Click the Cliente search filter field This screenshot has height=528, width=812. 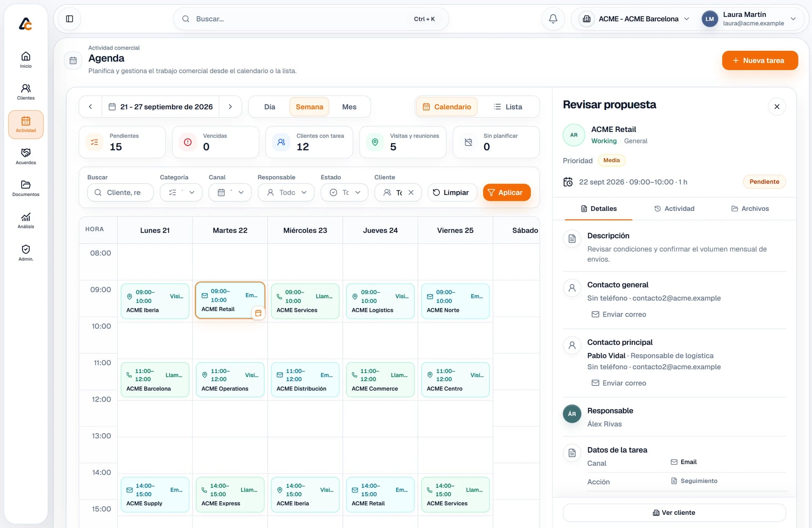pos(121,192)
